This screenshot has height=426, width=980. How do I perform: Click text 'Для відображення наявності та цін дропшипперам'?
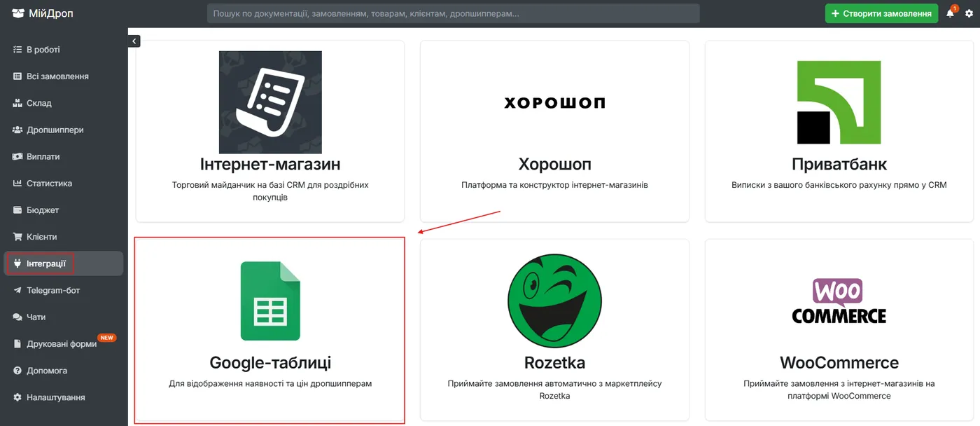click(270, 384)
